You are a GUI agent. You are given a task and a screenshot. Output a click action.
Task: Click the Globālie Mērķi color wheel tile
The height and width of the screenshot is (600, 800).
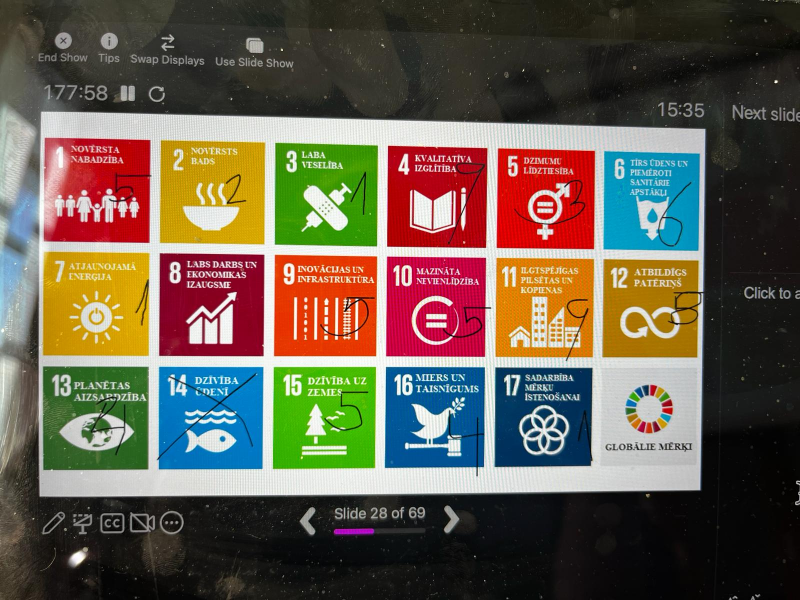tap(649, 416)
